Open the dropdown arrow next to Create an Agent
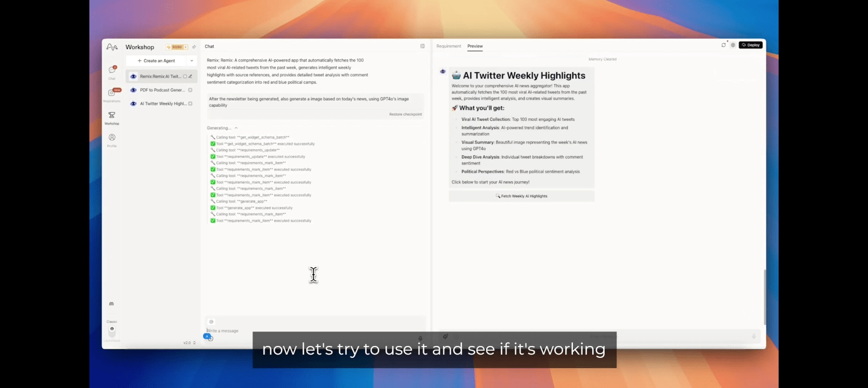868x388 pixels. [192, 61]
